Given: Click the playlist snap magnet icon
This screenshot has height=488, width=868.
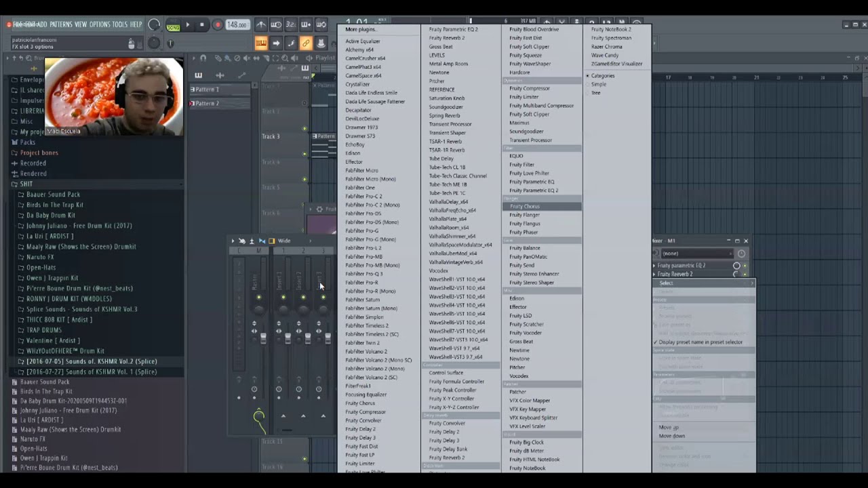Looking at the screenshot, I should tap(203, 58).
